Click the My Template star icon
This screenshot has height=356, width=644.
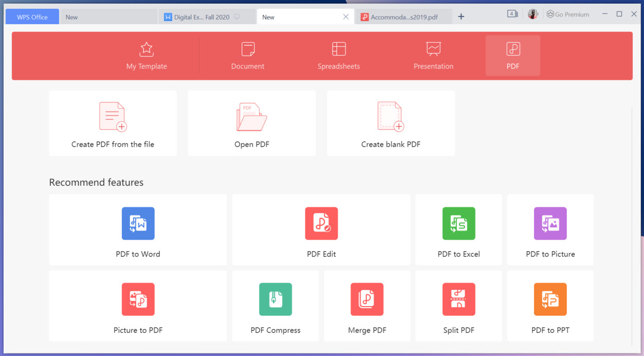point(146,49)
